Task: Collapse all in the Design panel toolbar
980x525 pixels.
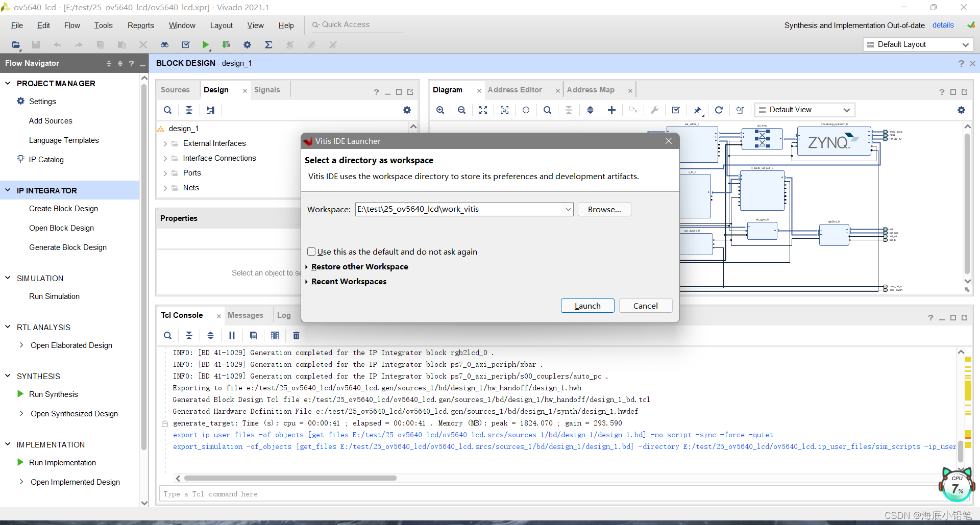Action: pos(189,110)
